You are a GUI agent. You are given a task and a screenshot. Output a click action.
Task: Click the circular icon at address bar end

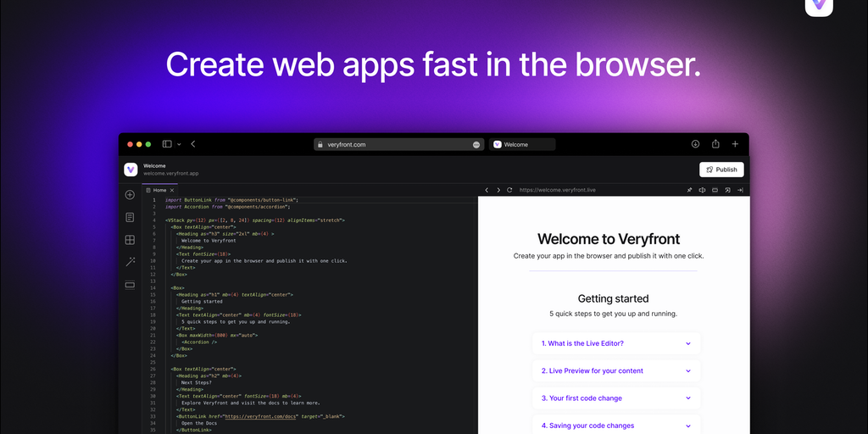476,144
